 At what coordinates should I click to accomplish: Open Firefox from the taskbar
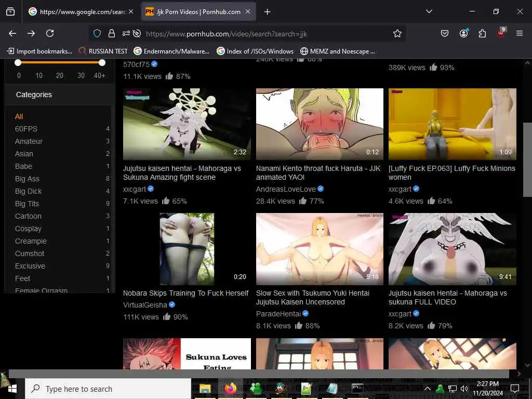click(230, 388)
